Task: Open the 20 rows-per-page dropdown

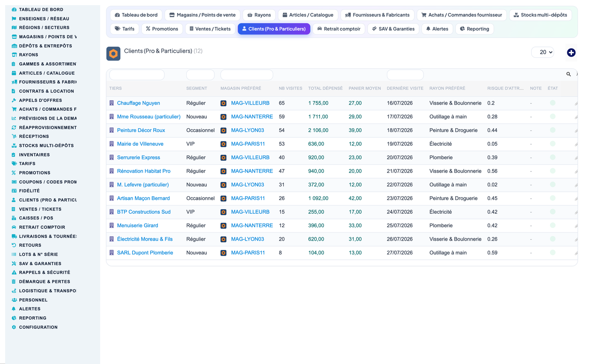Action: click(543, 52)
